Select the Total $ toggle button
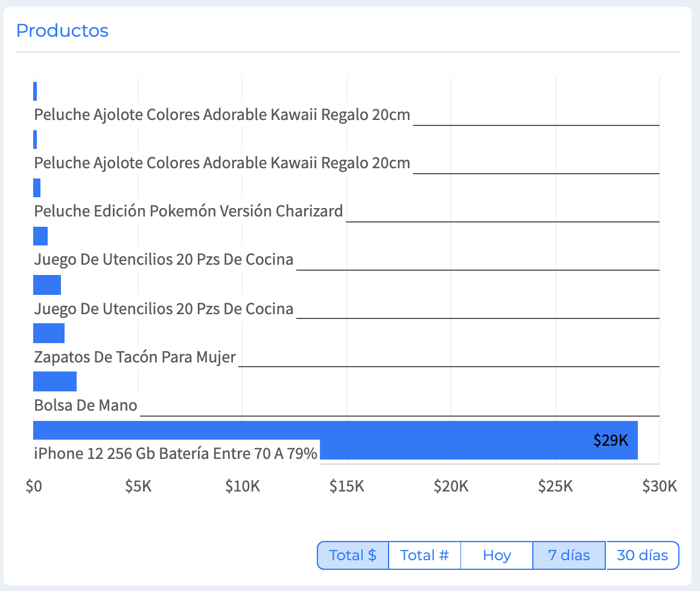The height and width of the screenshot is (591, 700). [352, 555]
